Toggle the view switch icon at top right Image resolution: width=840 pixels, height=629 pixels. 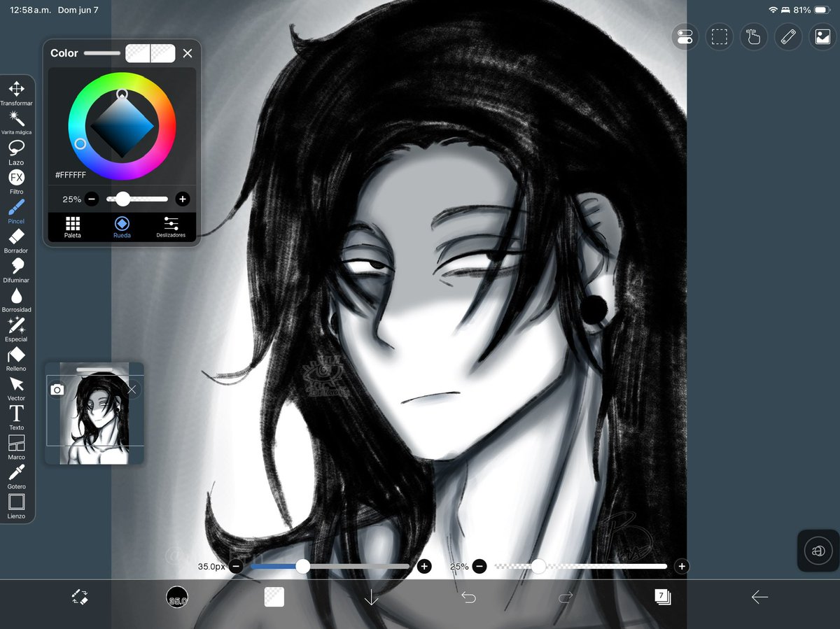point(685,36)
